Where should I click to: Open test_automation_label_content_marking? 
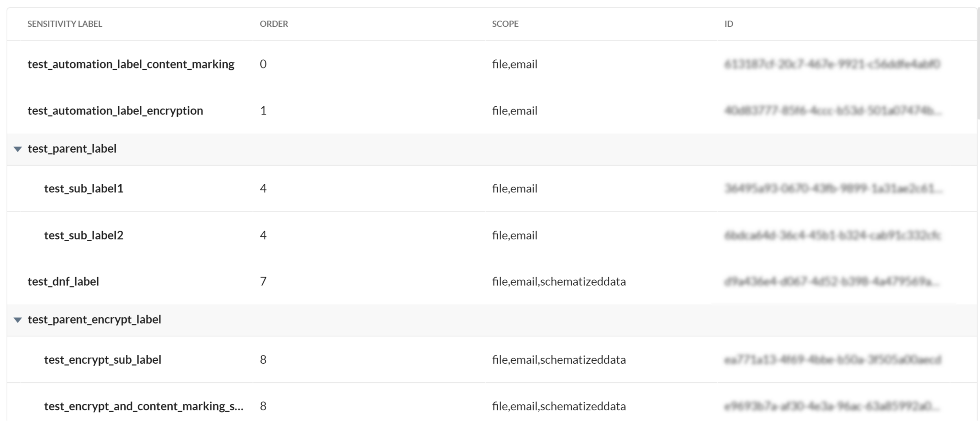[x=131, y=64]
